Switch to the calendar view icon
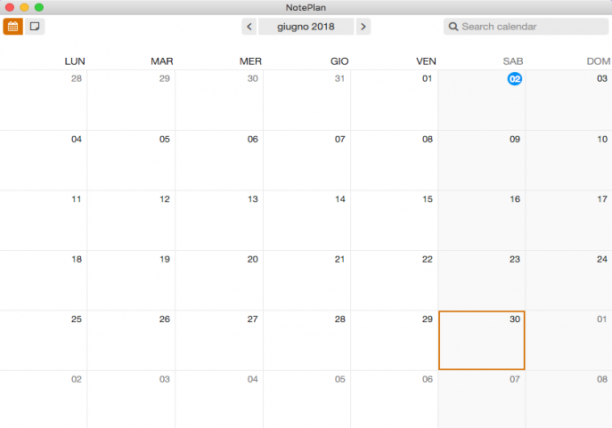This screenshot has width=612, height=428. pos(13,27)
